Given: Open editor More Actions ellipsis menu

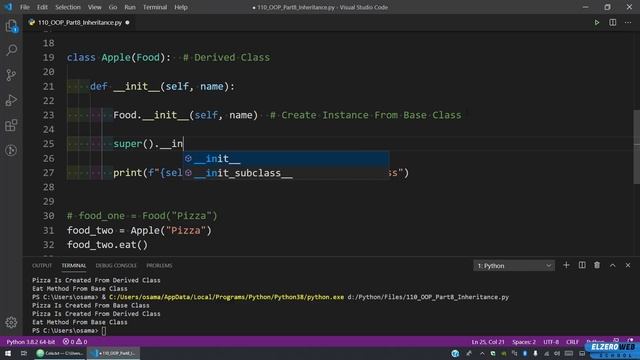Looking at the screenshot, I should coord(628,22).
